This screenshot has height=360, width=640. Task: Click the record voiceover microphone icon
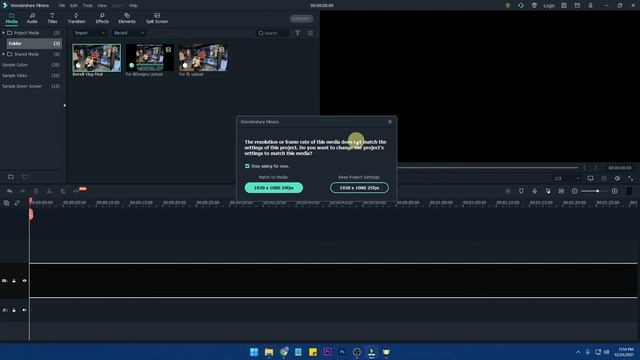(x=535, y=191)
